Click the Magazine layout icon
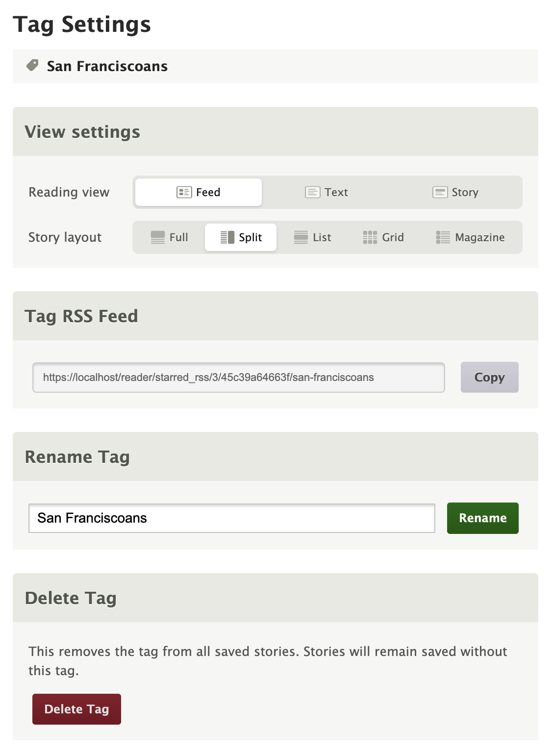This screenshot has width=553, height=756. pyautogui.click(x=443, y=237)
